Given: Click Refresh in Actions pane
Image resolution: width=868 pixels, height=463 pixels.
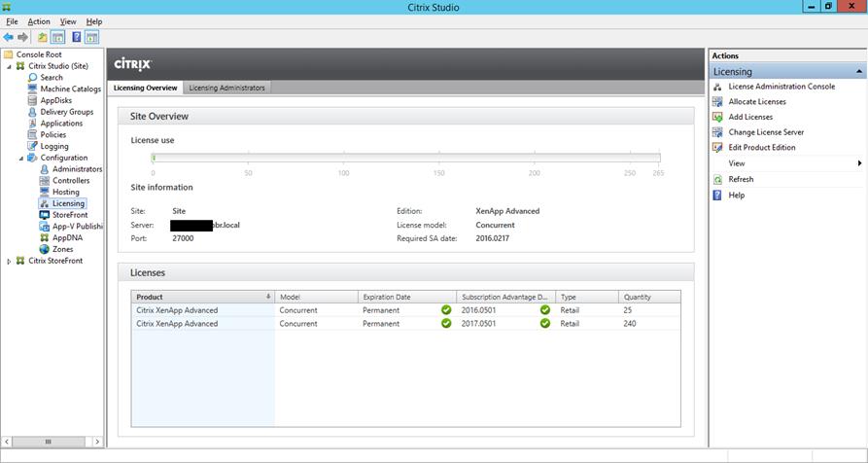Looking at the screenshot, I should point(741,179).
